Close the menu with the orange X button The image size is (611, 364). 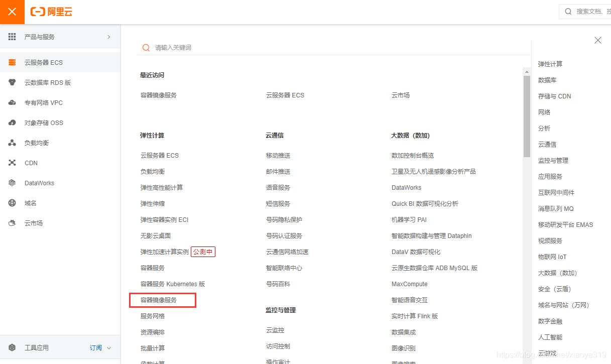[x=13, y=12]
